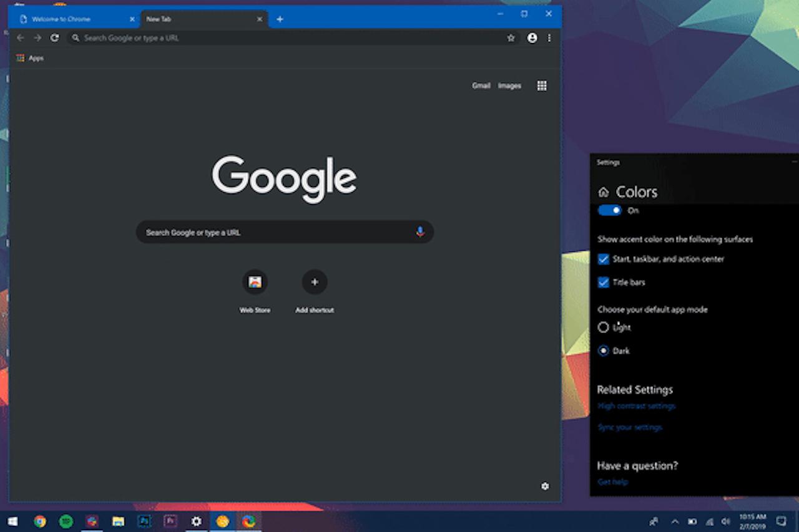Turn off the accent color On toggle
This screenshot has width=799, height=532.
(x=610, y=210)
